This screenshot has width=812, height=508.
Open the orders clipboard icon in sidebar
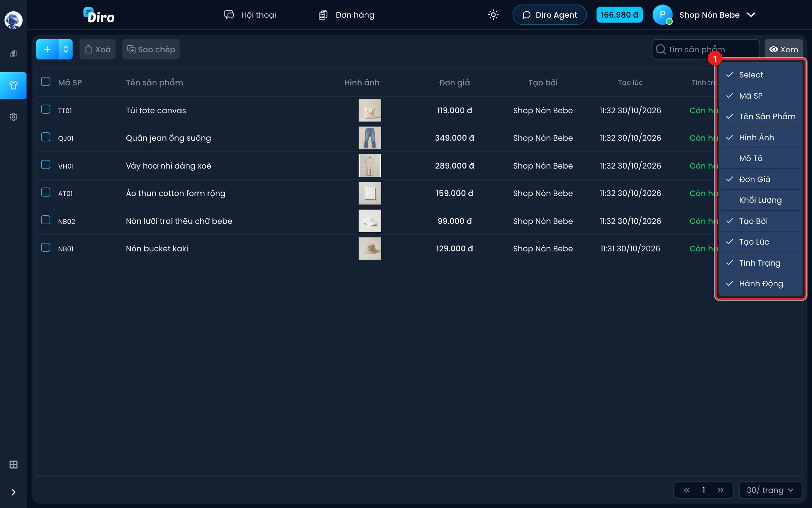click(13, 54)
